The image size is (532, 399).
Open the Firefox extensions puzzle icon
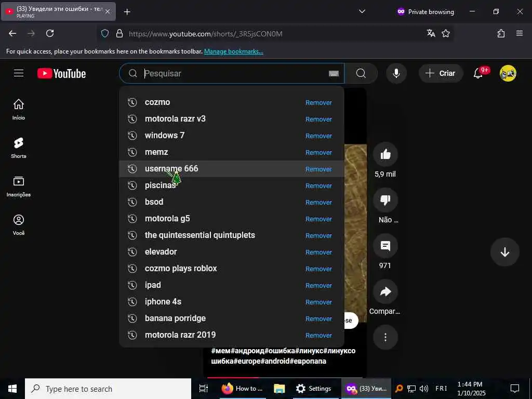coord(501,33)
